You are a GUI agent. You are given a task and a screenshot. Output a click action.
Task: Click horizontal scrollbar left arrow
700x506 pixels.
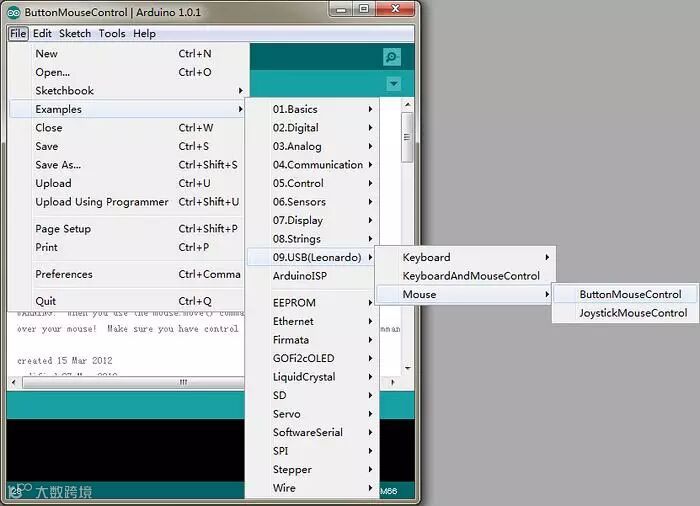coord(14,382)
